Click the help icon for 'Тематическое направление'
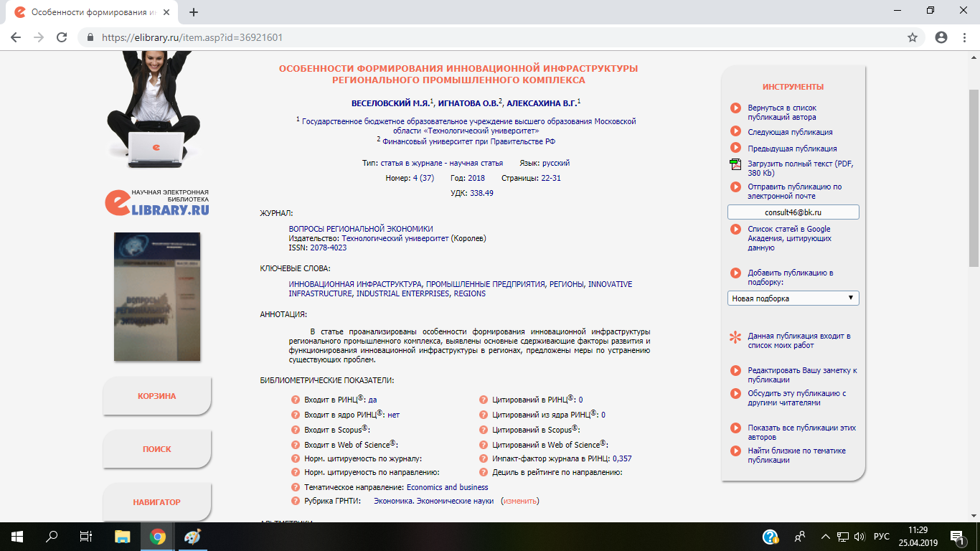The width and height of the screenshot is (980, 551). point(295,487)
